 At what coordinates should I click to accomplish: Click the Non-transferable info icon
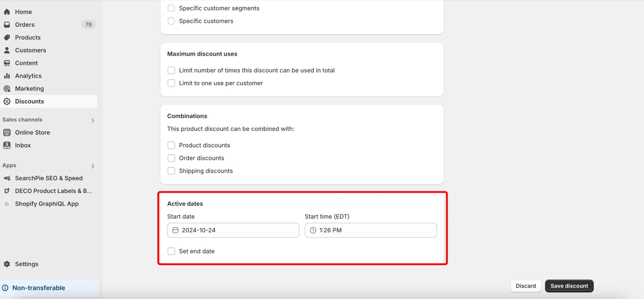click(x=5, y=288)
